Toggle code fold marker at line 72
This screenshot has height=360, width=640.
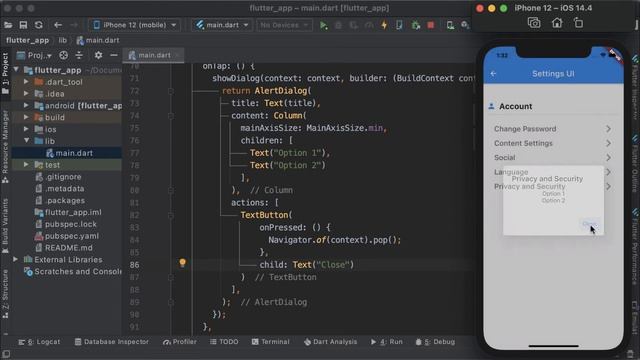tap(171, 91)
